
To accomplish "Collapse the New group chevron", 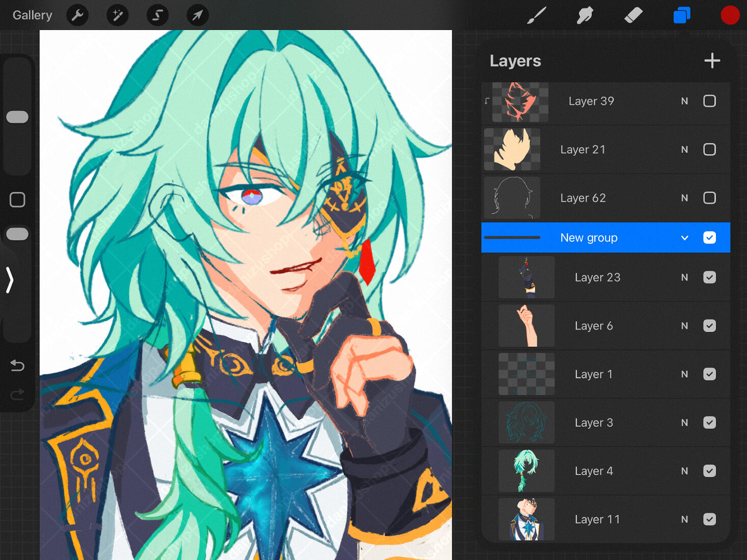I will (x=685, y=238).
